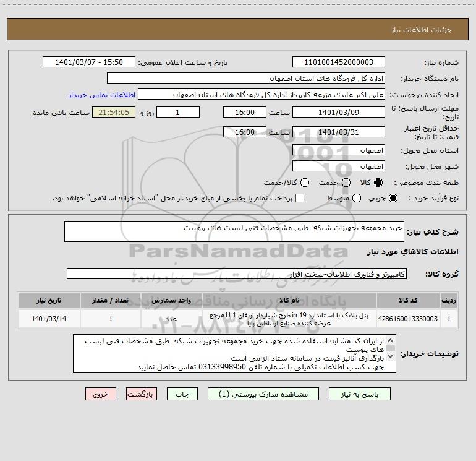Image resolution: width=476 pixels, height=461 pixels.
Task: Click the تعداد / مقدار column header
Action: 111,300
